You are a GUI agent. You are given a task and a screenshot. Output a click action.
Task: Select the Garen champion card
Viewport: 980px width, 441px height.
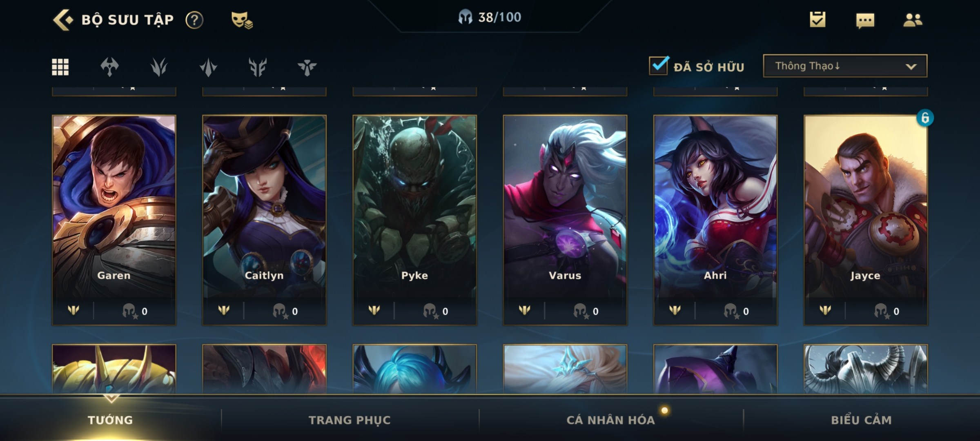114,220
